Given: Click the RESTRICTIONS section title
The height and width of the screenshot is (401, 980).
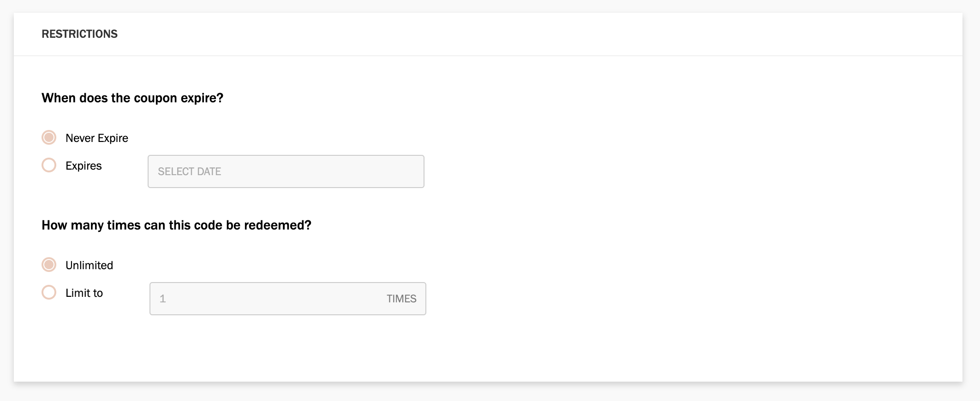Looking at the screenshot, I should click(x=79, y=34).
